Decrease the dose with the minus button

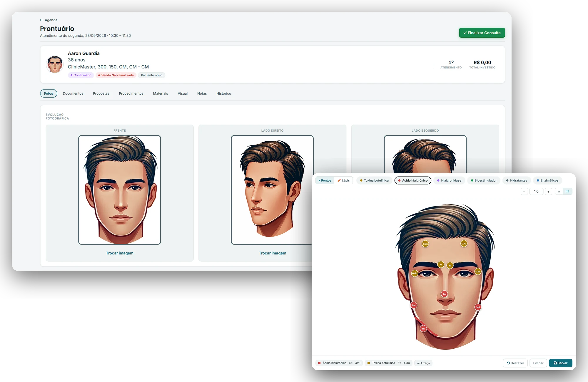tap(524, 192)
